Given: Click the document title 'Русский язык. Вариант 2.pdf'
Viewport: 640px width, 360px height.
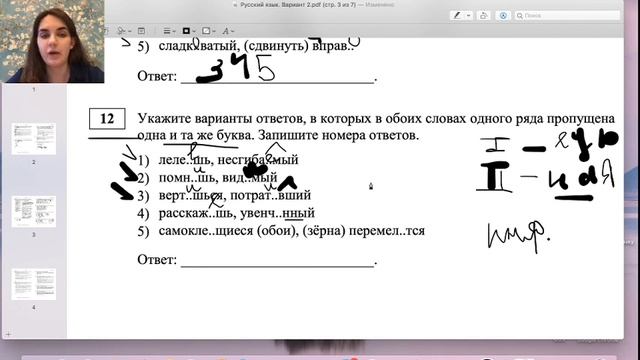Looking at the screenshot, I should (281, 5).
